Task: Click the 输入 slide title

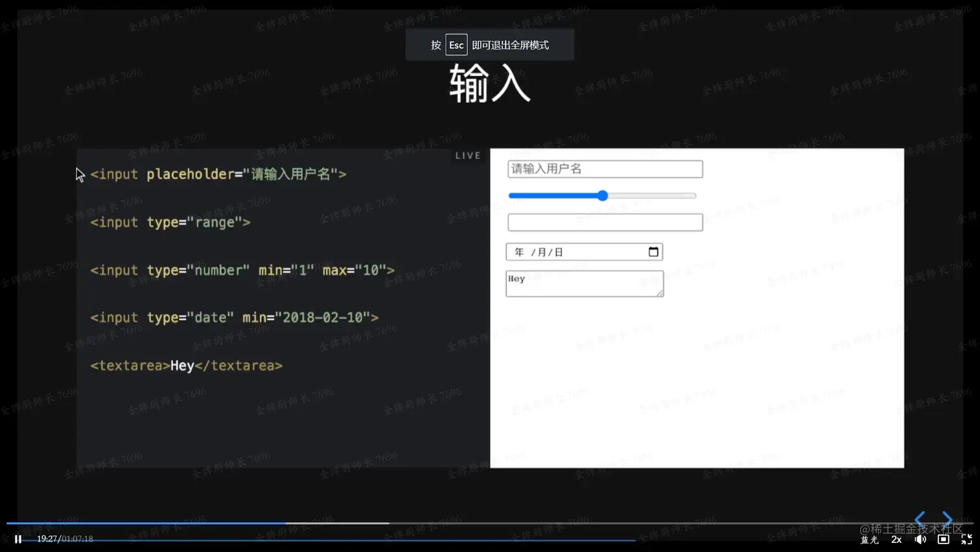Action: [490, 84]
